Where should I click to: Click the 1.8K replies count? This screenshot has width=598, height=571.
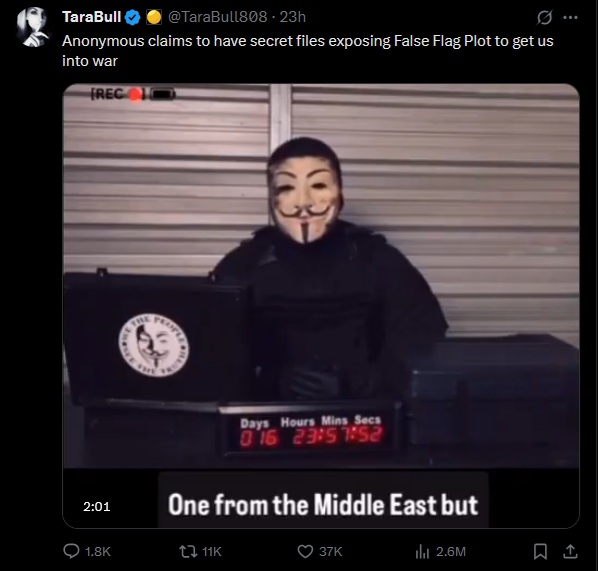[x=98, y=552]
